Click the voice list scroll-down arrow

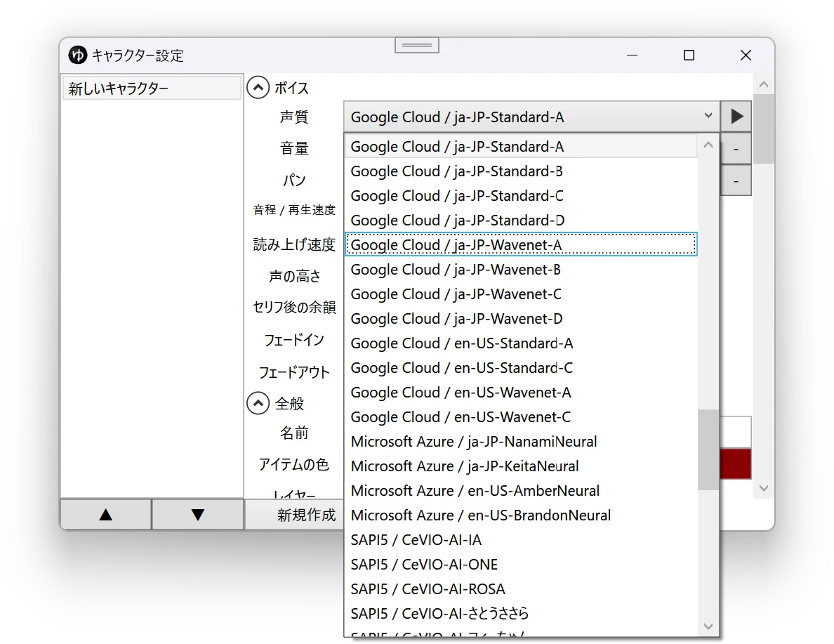point(708,626)
